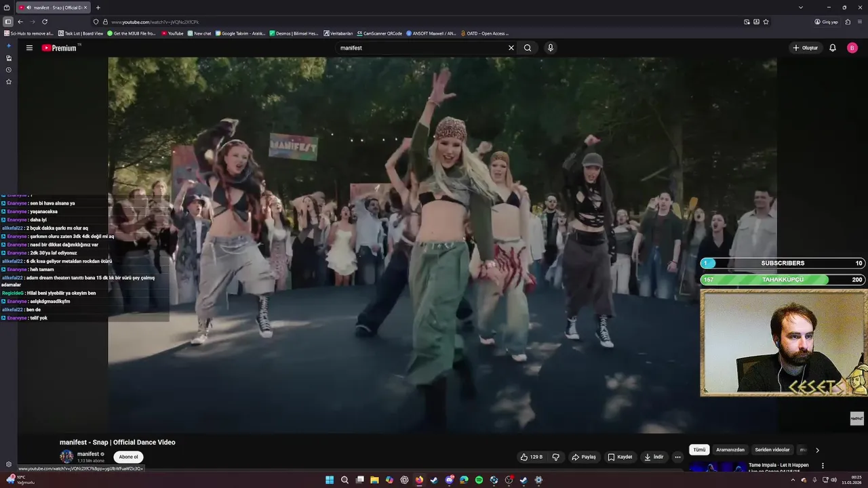Select the Seriden videolar filter chip
The width and height of the screenshot is (868, 488).
point(772,450)
